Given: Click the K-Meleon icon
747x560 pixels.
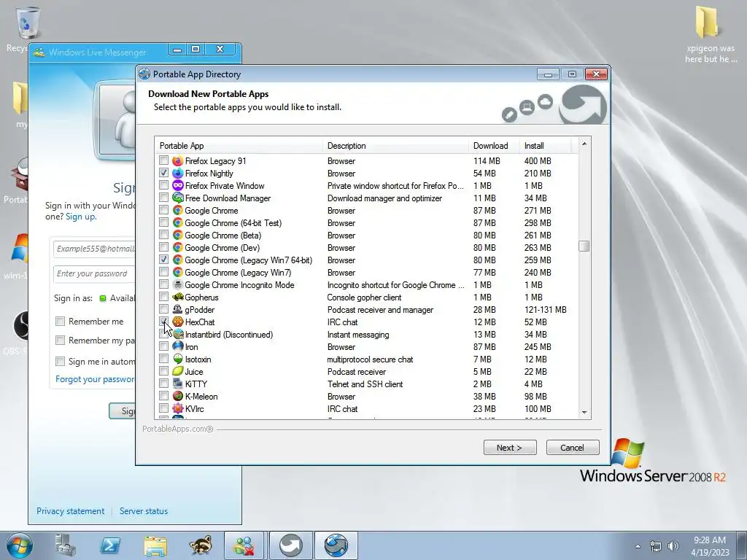Looking at the screenshot, I should [x=178, y=396].
